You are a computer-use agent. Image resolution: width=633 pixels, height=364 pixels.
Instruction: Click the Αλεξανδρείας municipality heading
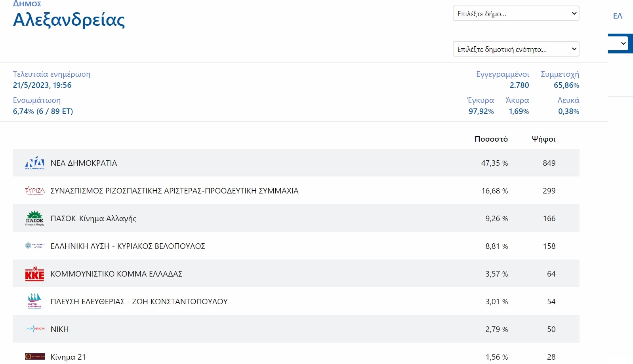coord(69,20)
